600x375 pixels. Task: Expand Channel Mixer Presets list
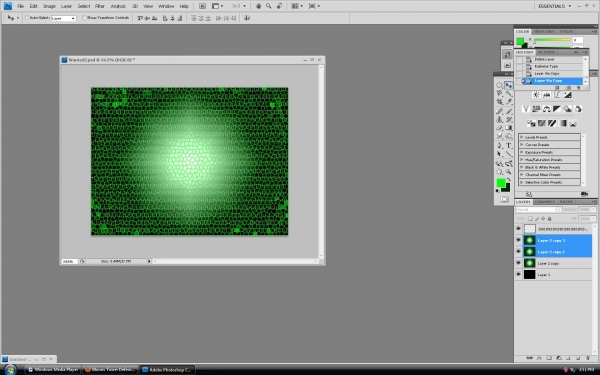pos(521,174)
